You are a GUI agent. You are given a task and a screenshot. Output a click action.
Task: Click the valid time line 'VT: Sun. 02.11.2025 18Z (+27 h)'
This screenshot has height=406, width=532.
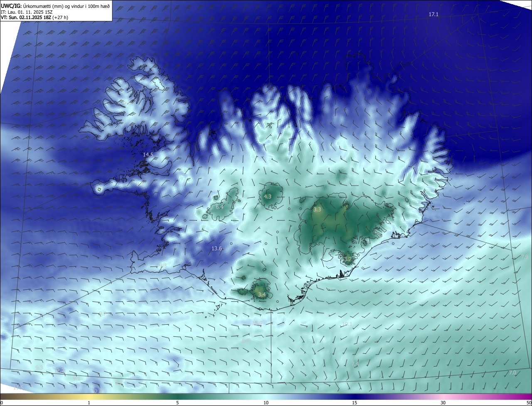coord(34,17)
